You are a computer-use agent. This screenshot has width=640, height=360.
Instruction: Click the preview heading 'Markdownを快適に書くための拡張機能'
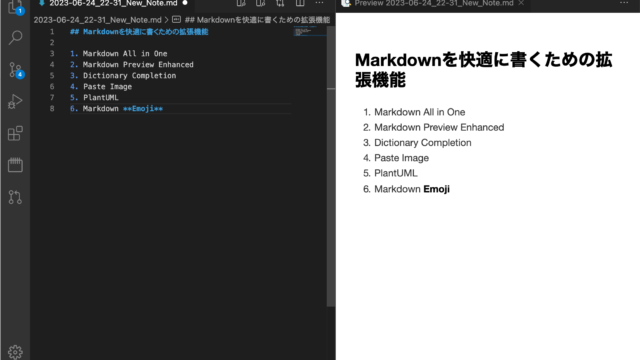[483, 70]
